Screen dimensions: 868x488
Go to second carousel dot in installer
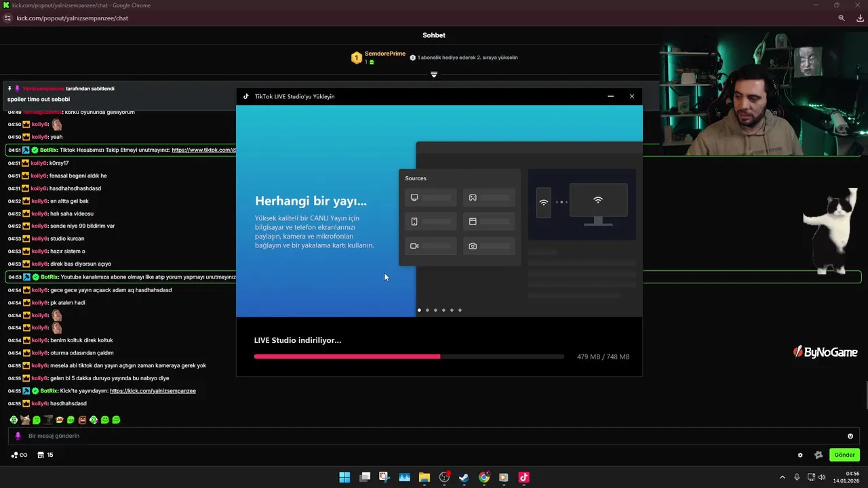(427, 310)
